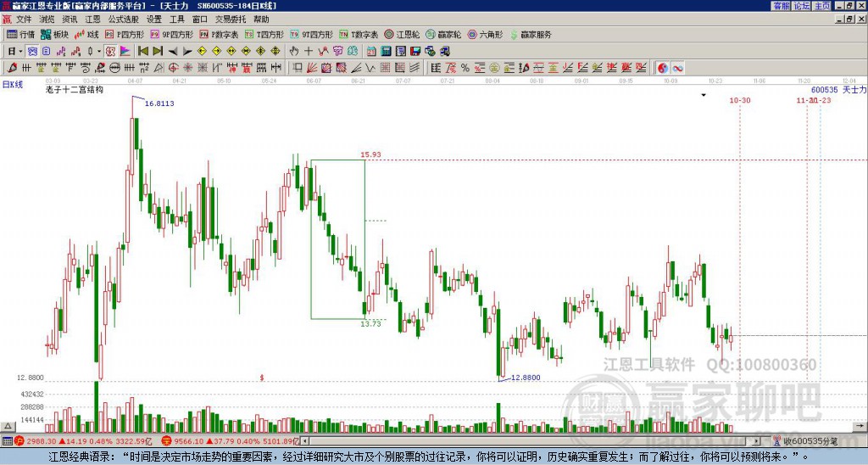The image size is (868, 465).
Task: Open the 赢家轮 wheel tool
Action: tap(443, 34)
